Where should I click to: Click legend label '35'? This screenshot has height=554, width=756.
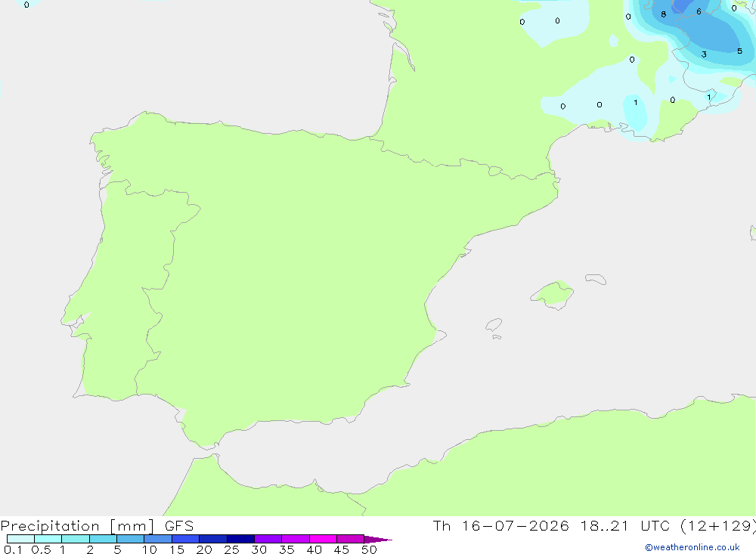tap(287, 549)
